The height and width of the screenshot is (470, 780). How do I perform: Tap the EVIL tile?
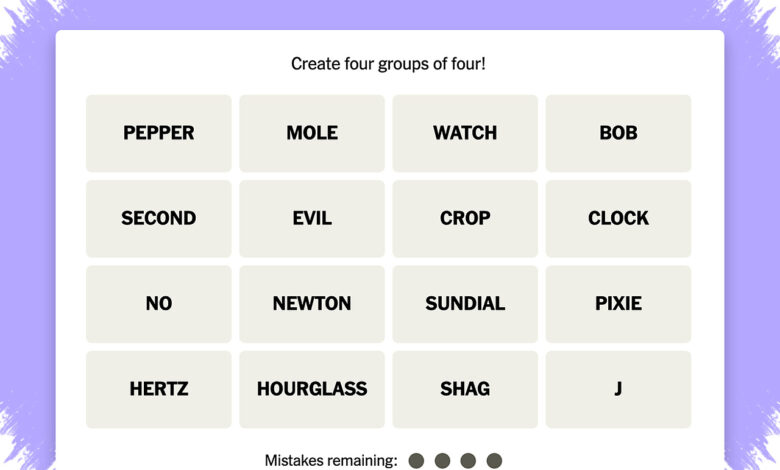coord(312,219)
